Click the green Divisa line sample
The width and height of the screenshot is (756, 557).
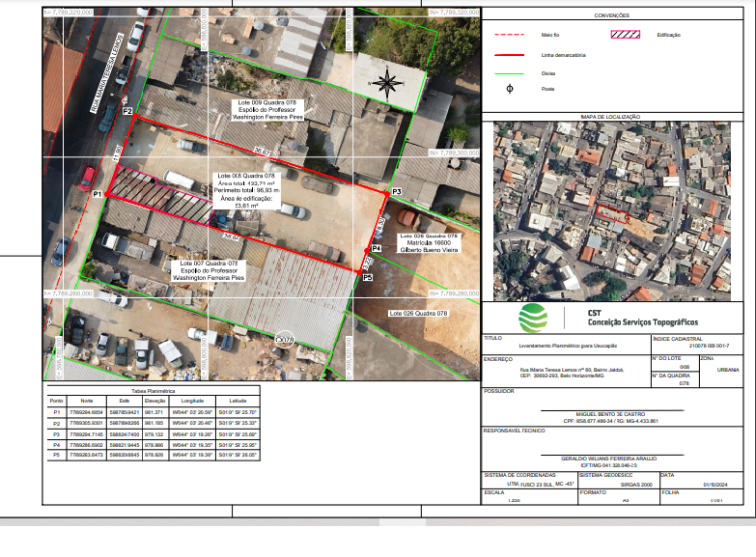point(509,72)
